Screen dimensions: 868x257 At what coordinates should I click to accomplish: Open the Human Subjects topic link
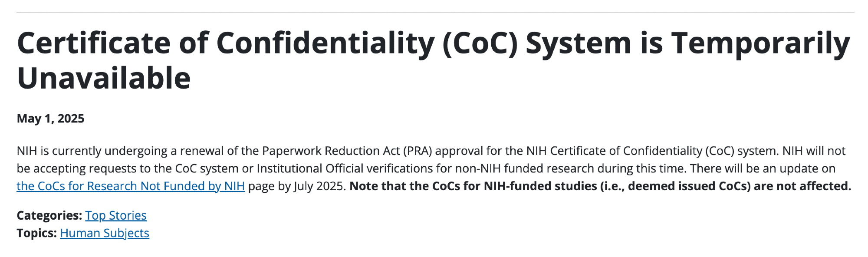tap(104, 234)
